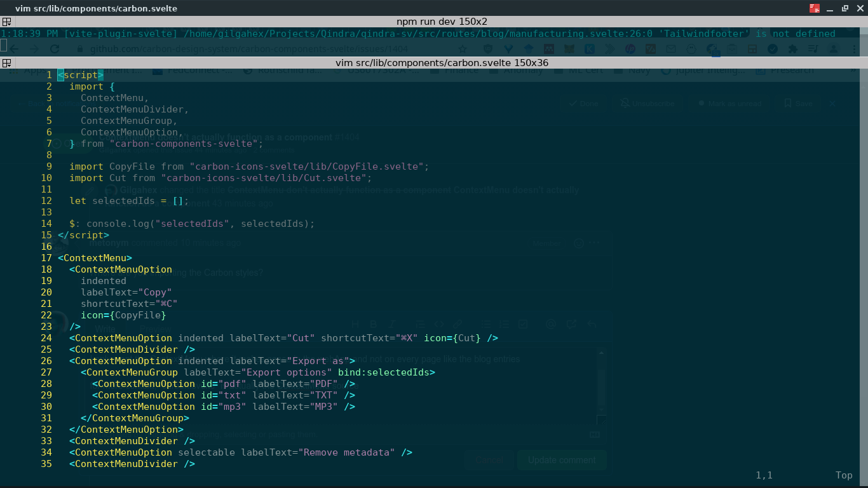Click icon={CopyFile} attribute
The height and width of the screenshot is (488, 868).
pos(124,315)
